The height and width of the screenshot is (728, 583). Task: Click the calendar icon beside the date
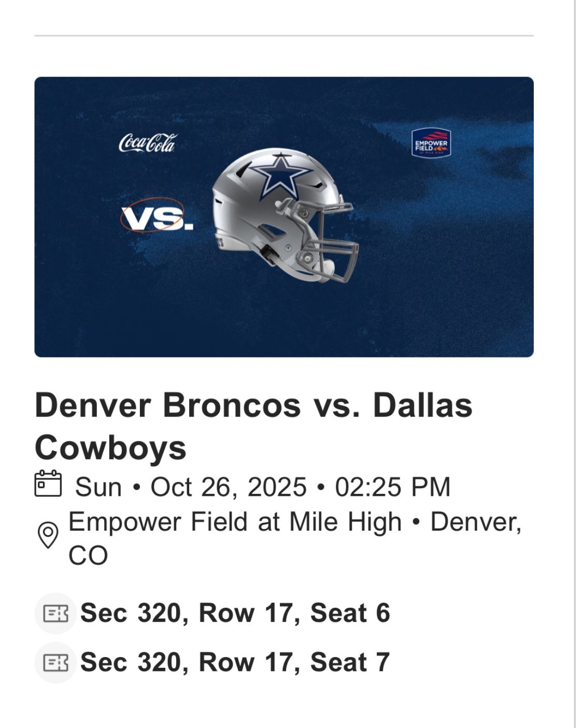tap(48, 484)
